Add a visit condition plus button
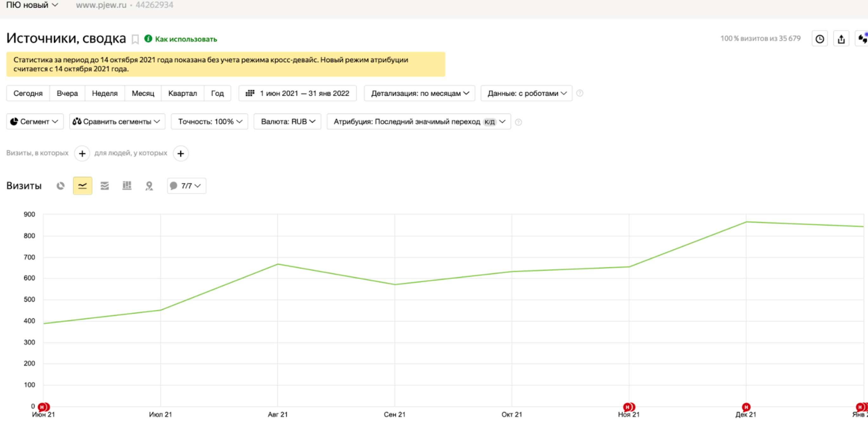 pyautogui.click(x=82, y=153)
